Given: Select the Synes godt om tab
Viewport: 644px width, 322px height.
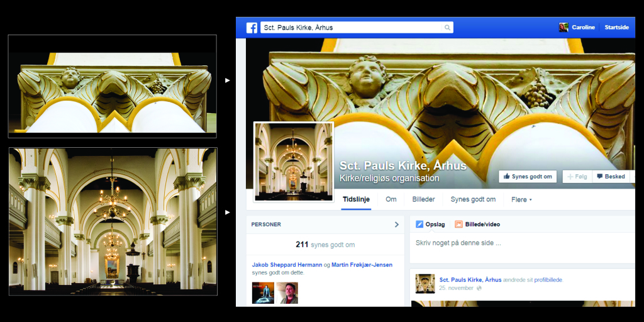Looking at the screenshot, I should (x=473, y=199).
